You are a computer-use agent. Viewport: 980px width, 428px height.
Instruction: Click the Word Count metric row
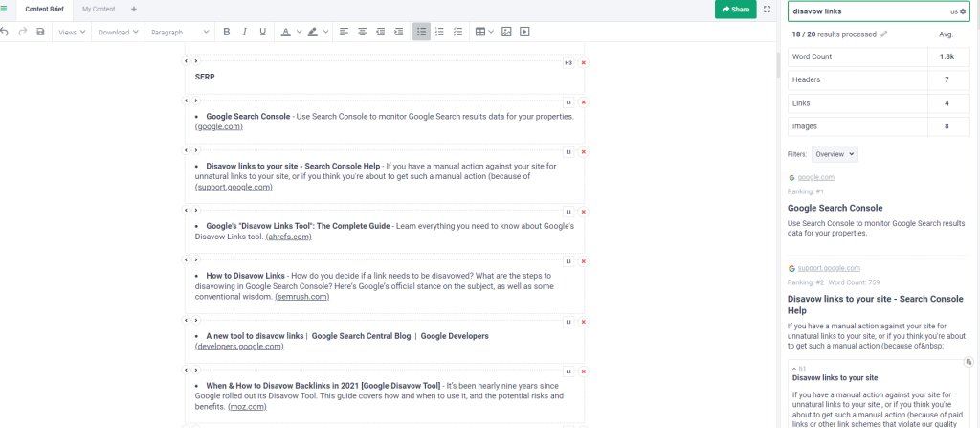[x=877, y=56]
